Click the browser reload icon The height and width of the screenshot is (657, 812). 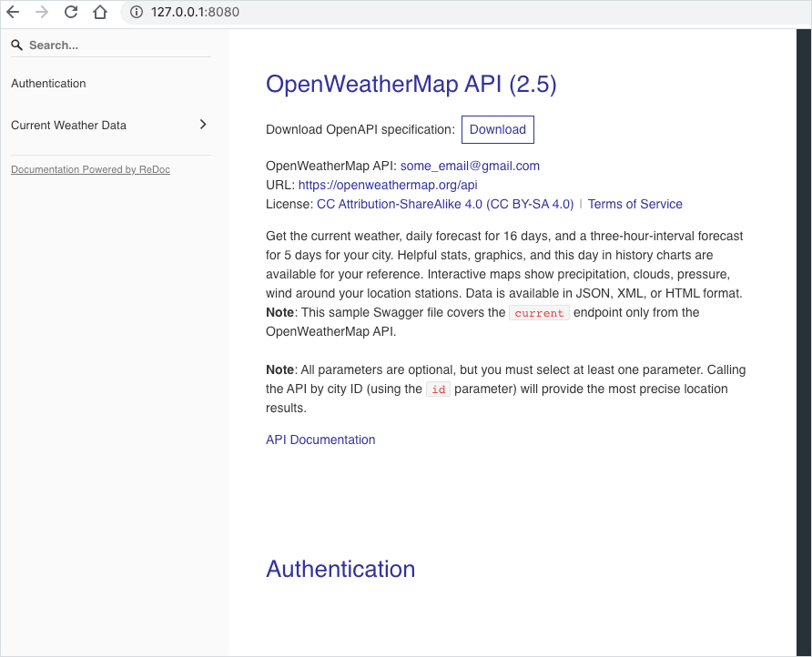71,13
